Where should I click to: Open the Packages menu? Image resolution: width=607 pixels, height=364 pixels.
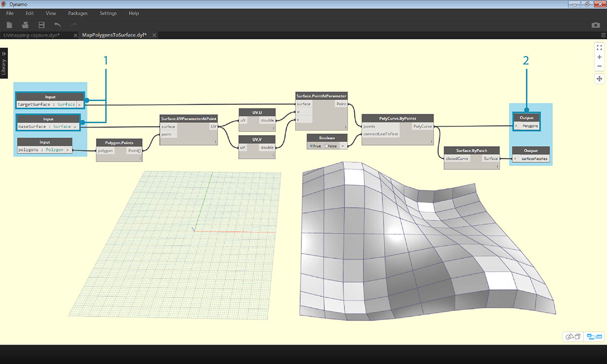pos(77,13)
